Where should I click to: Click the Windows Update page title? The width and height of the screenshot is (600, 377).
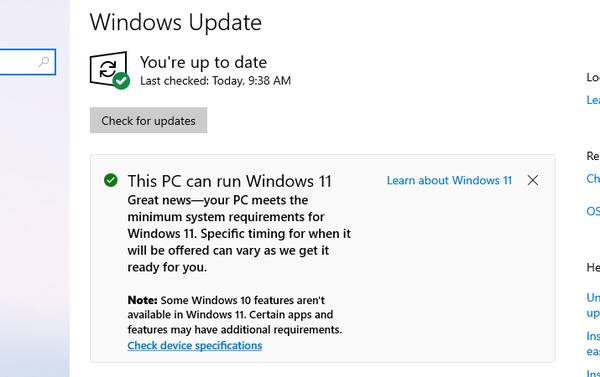[x=176, y=23]
